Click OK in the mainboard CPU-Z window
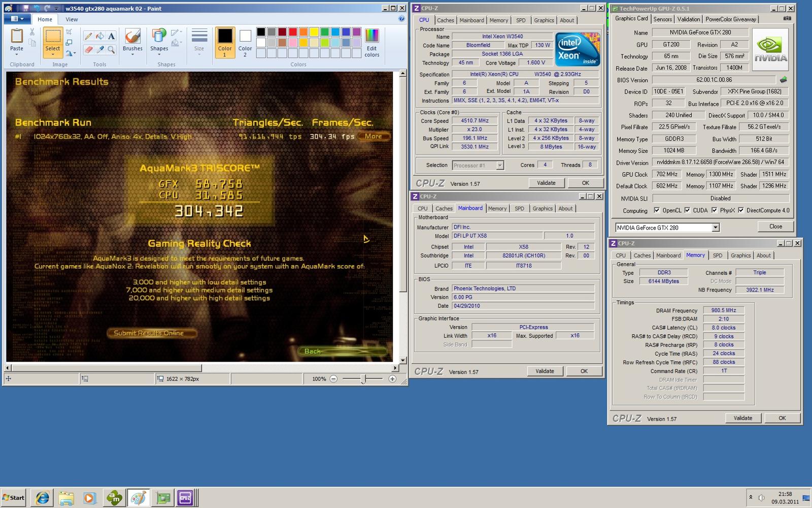The height and width of the screenshot is (508, 812). coord(584,371)
